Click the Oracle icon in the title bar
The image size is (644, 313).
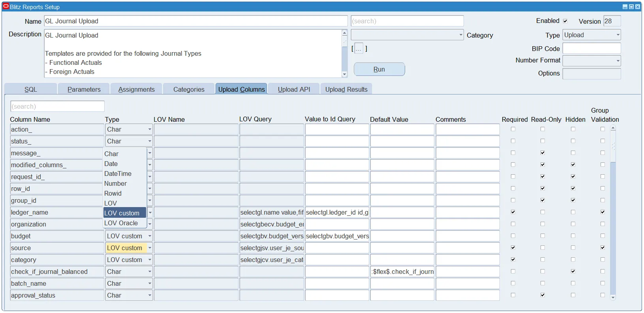[6, 6]
